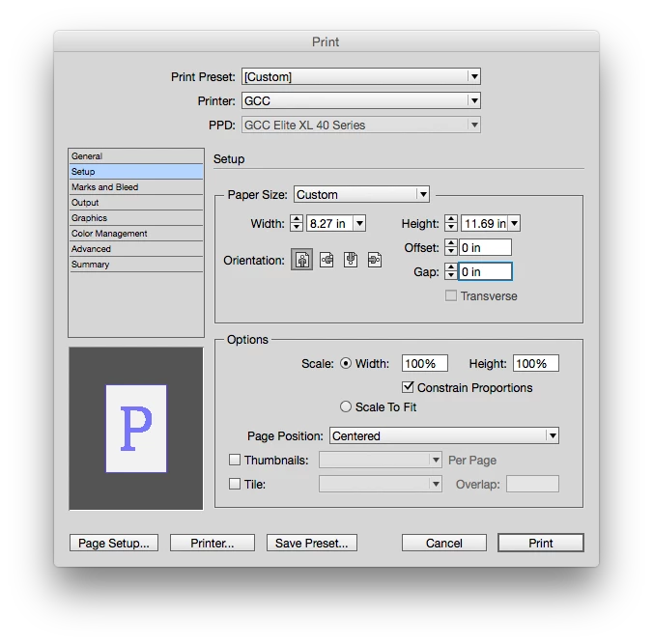Click the Printer... button
The width and height of the screenshot is (653, 644).
click(x=213, y=543)
